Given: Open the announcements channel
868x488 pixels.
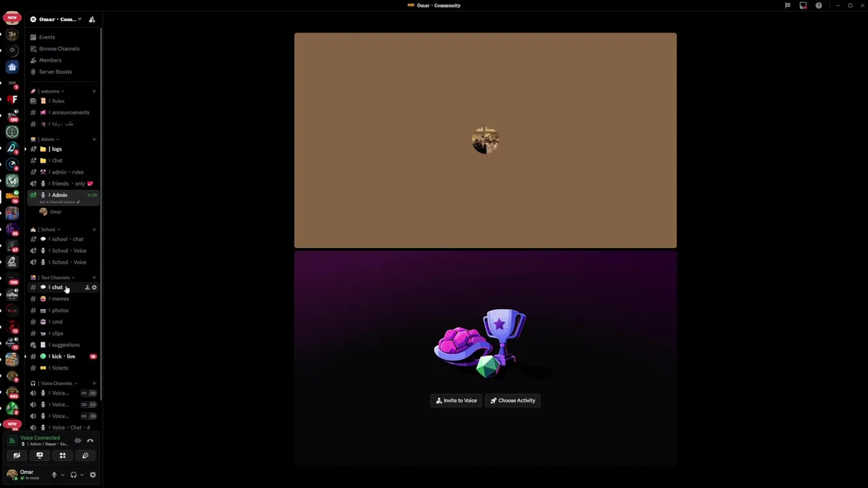Looking at the screenshot, I should (x=64, y=113).
